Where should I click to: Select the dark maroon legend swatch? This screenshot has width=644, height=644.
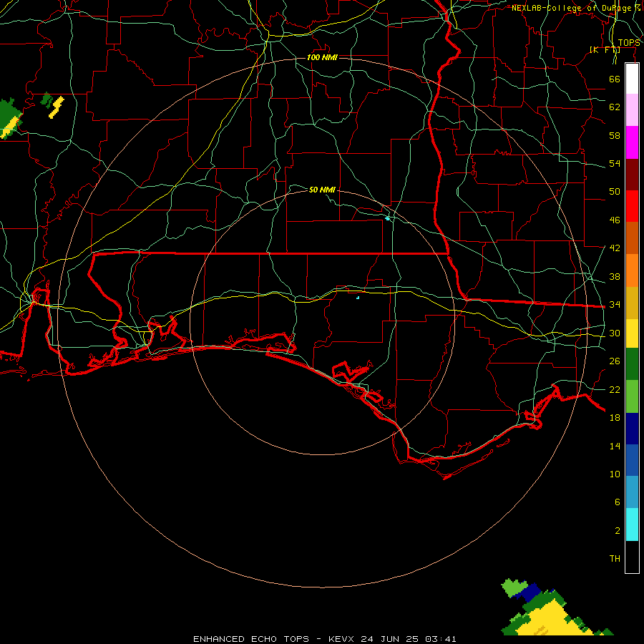coord(632,174)
